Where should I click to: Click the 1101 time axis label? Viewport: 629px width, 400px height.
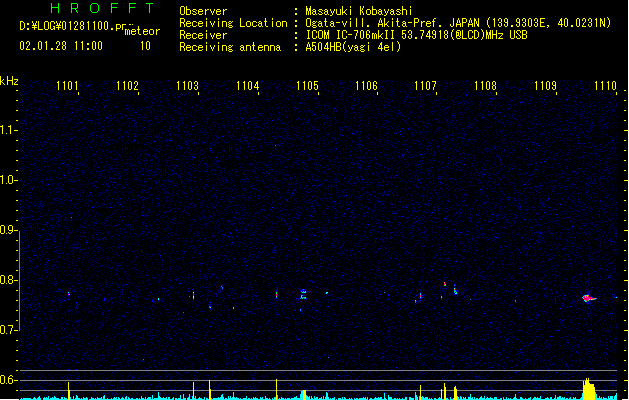(x=67, y=86)
